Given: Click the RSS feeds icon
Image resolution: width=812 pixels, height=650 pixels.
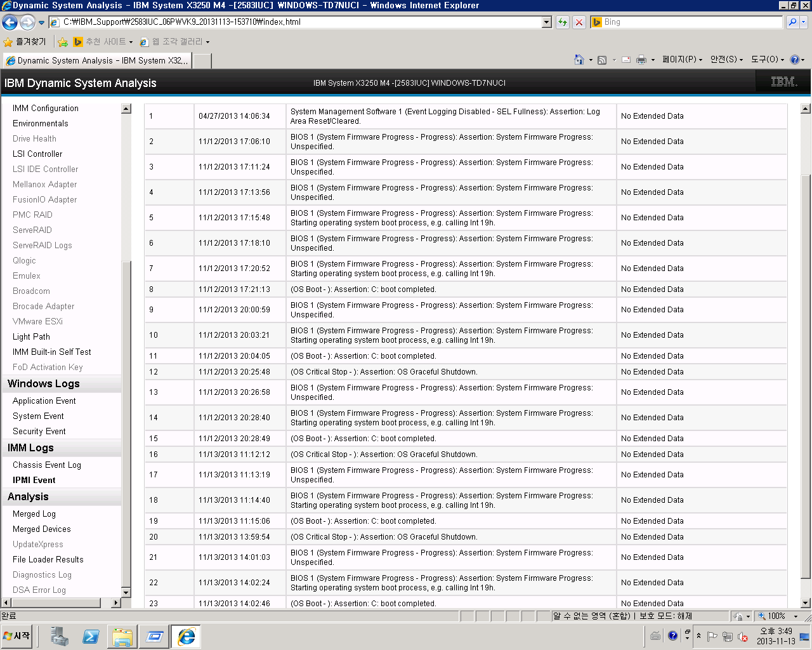Looking at the screenshot, I should (x=602, y=60).
